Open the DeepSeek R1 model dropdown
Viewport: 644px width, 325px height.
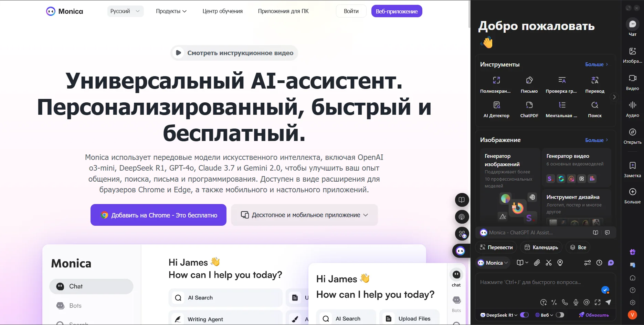pos(499,315)
